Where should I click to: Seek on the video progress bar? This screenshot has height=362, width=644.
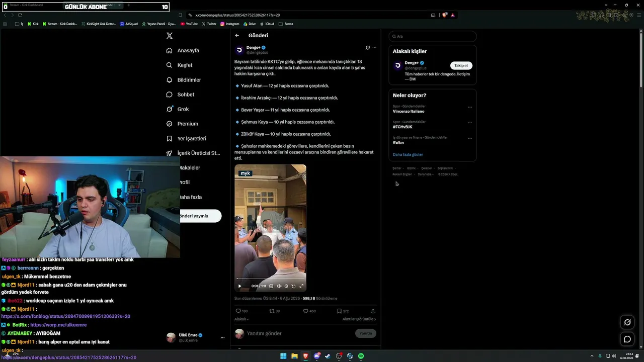click(x=270, y=279)
